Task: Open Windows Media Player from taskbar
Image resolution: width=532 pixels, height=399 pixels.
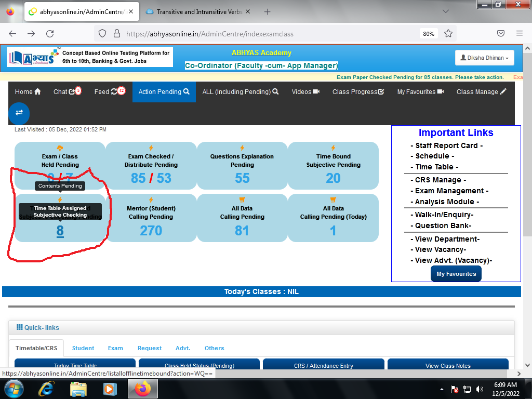Action: (110, 388)
